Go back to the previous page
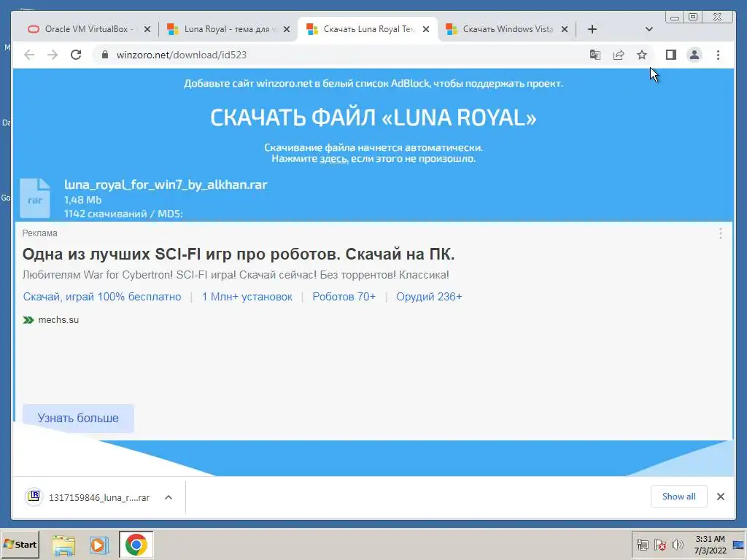This screenshot has width=747, height=560. tap(29, 55)
